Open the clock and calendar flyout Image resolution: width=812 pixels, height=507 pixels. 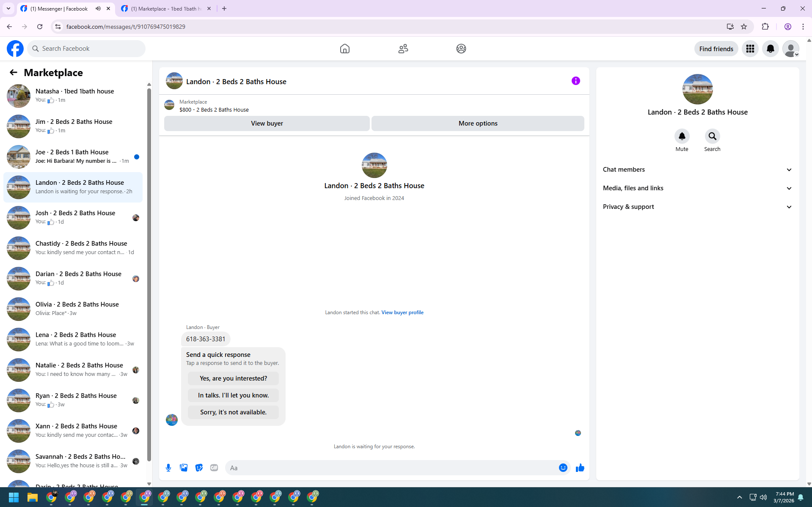(784, 497)
